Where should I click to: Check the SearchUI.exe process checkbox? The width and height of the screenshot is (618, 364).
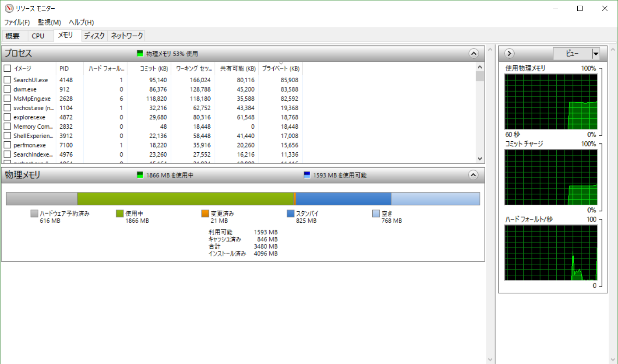[x=7, y=80]
